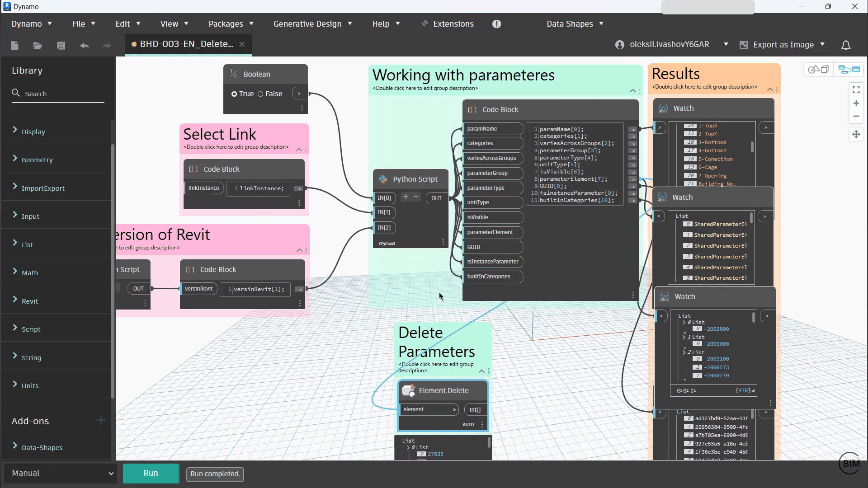Collapse the Select Link group
The height and width of the screenshot is (488, 868).
click(x=299, y=150)
